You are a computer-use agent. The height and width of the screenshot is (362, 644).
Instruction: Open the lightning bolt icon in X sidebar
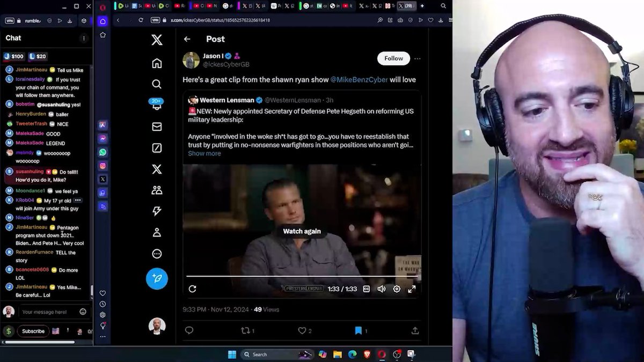click(157, 211)
